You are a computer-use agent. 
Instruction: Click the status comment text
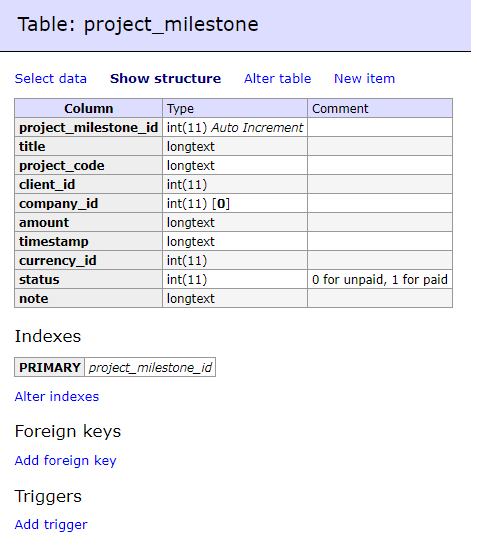380,280
